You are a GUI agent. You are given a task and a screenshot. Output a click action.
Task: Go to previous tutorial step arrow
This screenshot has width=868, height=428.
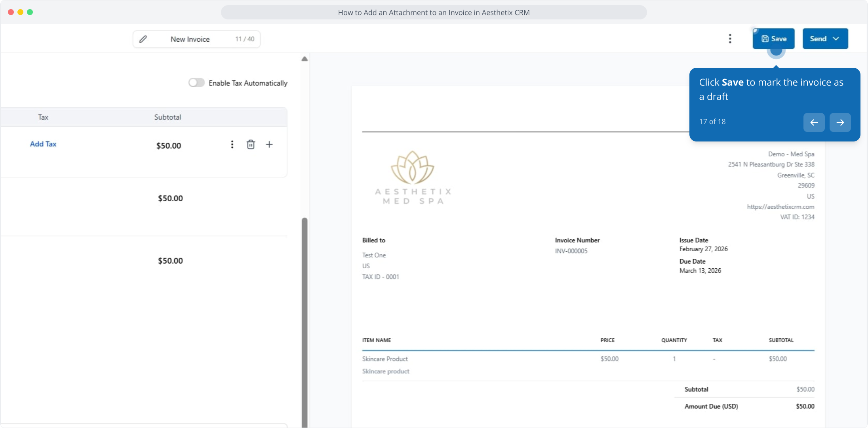click(x=814, y=122)
